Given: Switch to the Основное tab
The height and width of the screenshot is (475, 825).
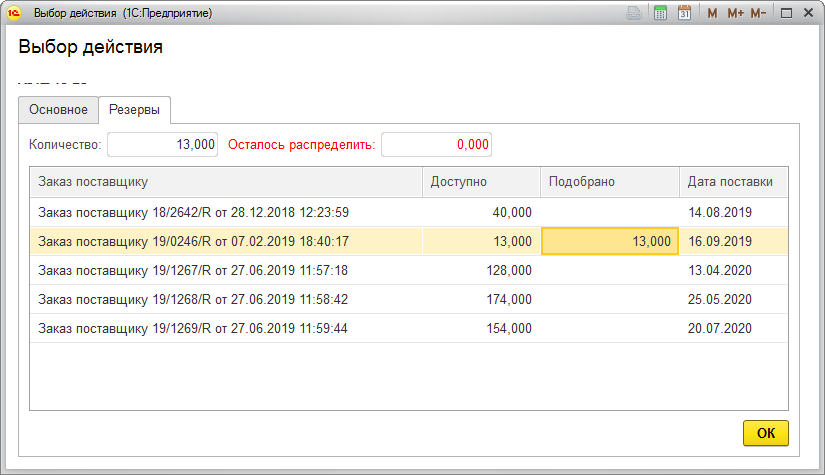Looking at the screenshot, I should [58, 110].
